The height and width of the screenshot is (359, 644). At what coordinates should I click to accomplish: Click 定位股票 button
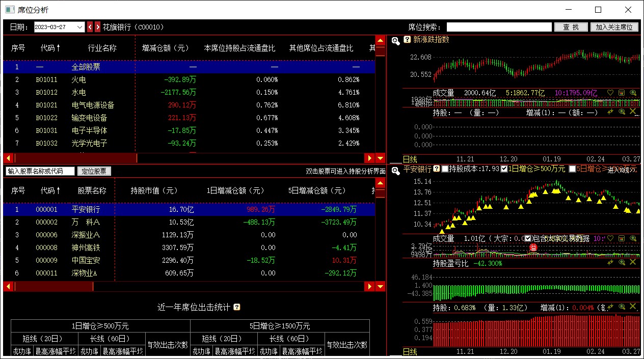[94, 171]
